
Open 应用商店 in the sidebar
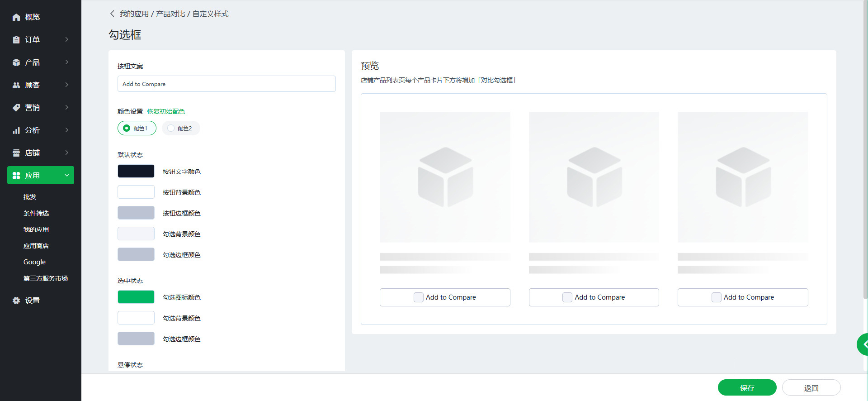tap(36, 246)
